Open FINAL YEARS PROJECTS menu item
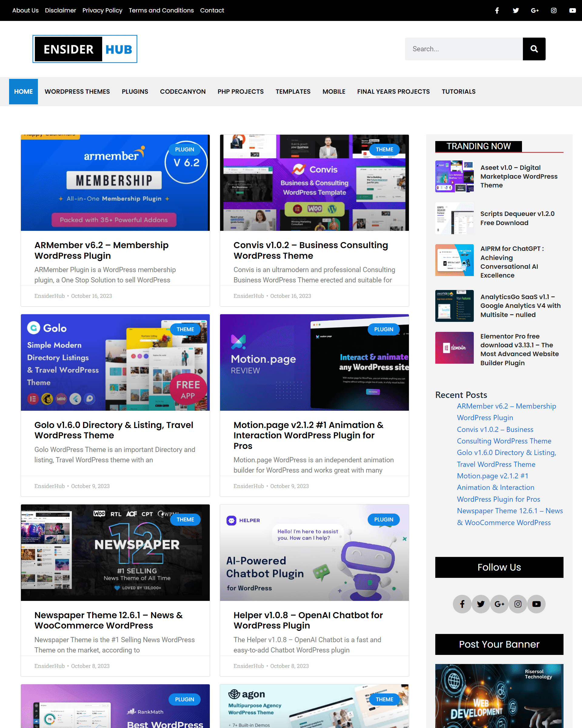582x728 pixels. coord(393,92)
